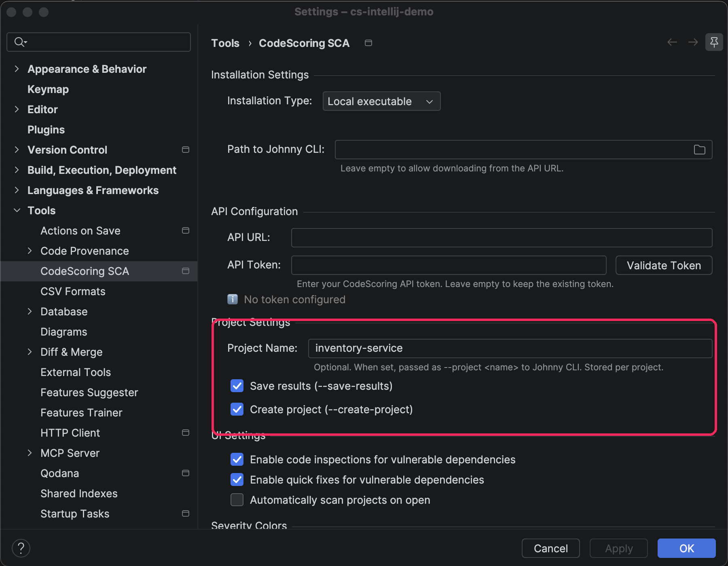Expand Appearance & Behavior section
The image size is (728, 566).
coord(17,69)
